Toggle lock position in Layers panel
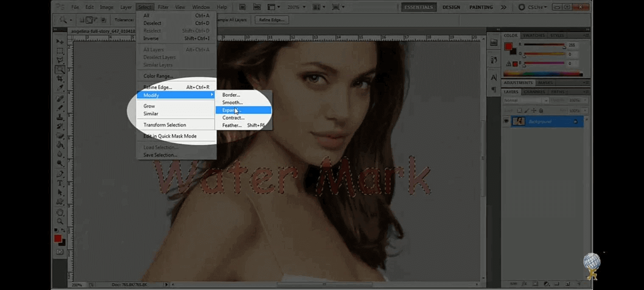This screenshot has width=644, height=290. pyautogui.click(x=534, y=111)
